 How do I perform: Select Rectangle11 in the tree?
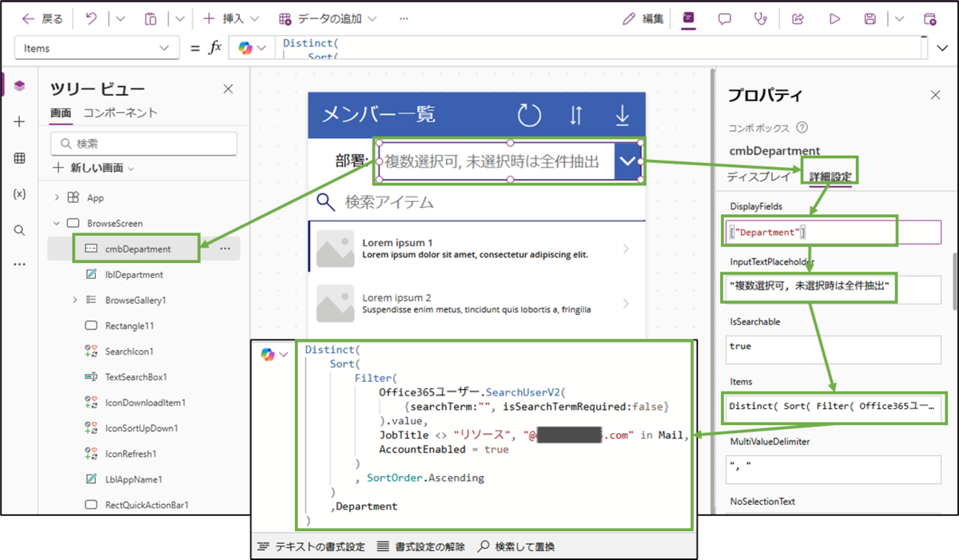pos(129,325)
